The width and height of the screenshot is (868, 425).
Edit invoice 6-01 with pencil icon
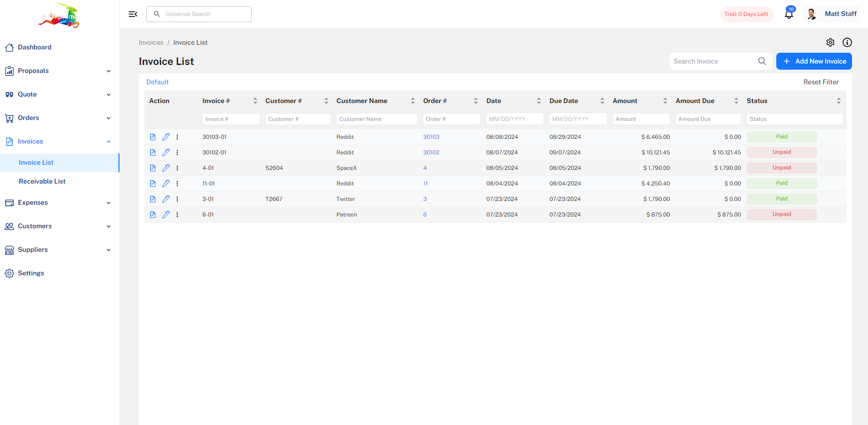point(166,215)
